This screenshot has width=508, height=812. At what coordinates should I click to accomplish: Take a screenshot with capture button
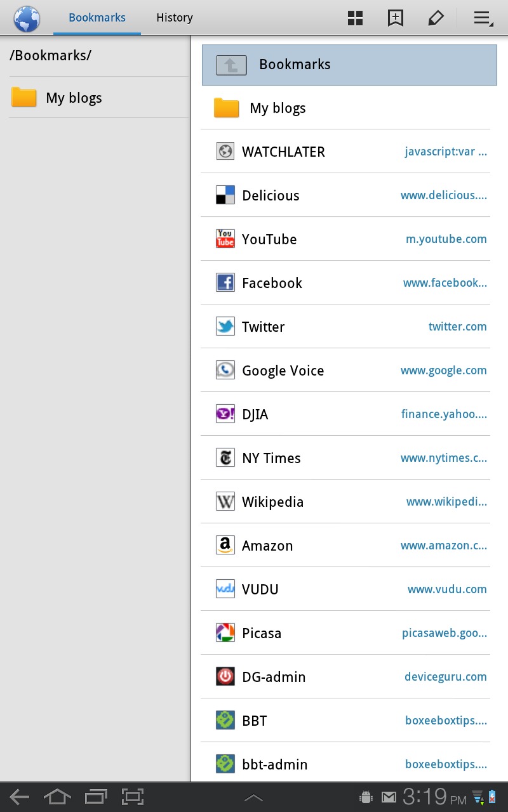(x=133, y=797)
